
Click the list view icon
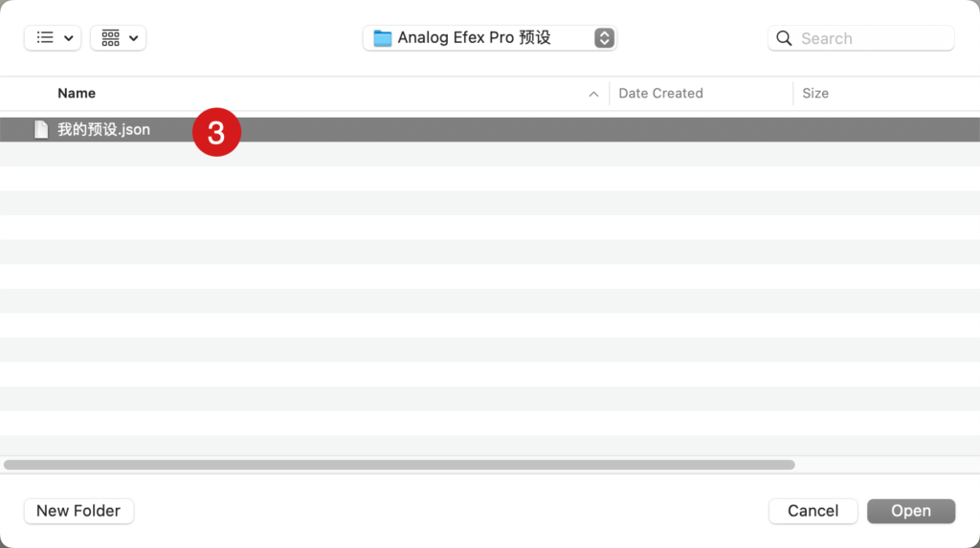(x=45, y=37)
